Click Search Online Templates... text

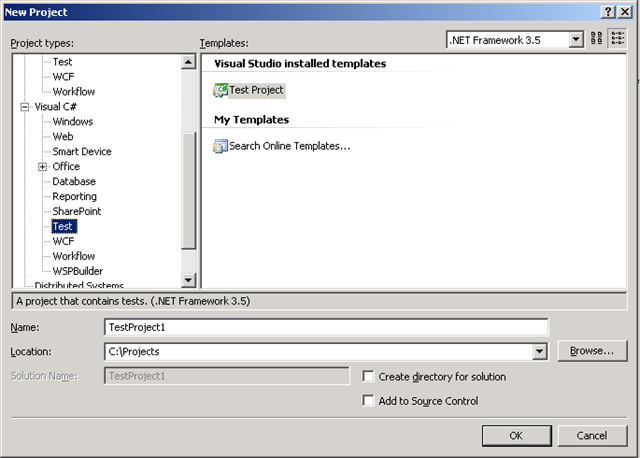pyautogui.click(x=290, y=146)
